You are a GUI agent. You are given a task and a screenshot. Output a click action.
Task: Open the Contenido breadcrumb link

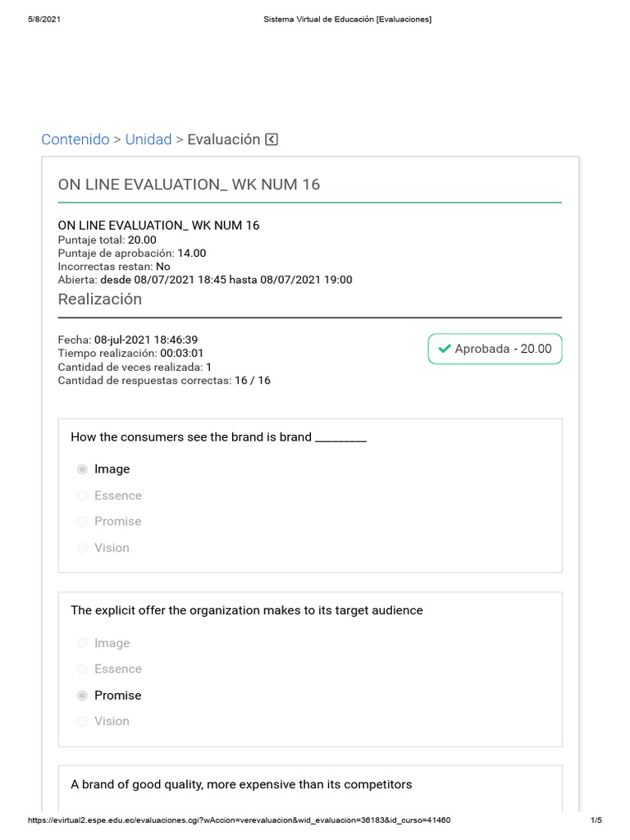point(75,139)
